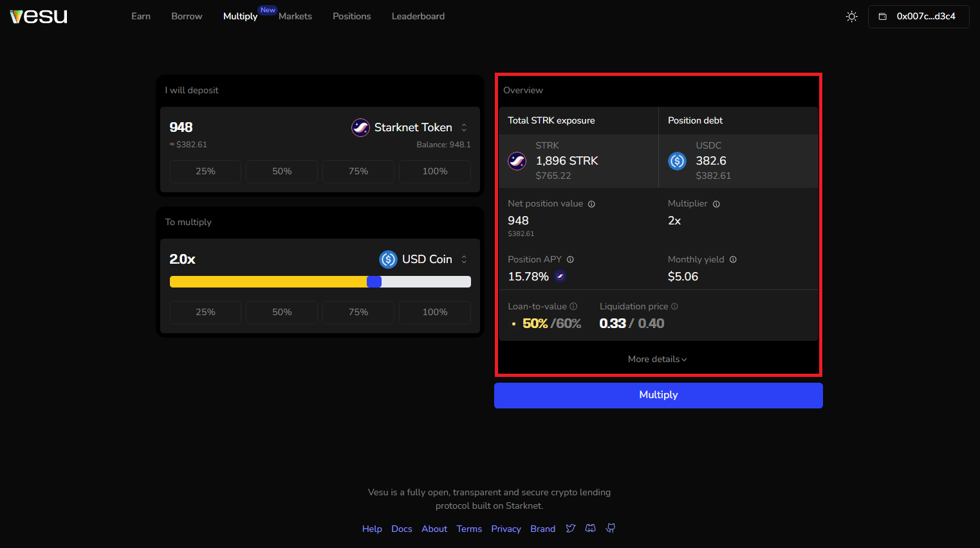
Task: Click the STRK rewards badge beside 15.78%
Action: tap(560, 277)
